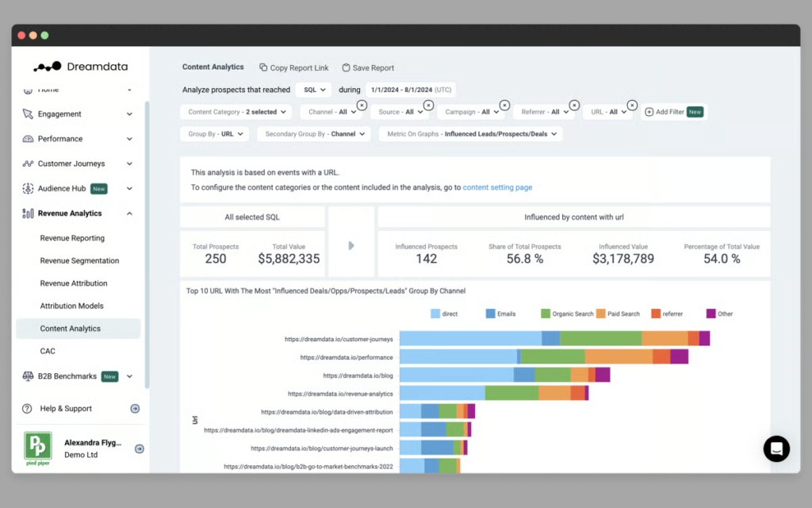Screen dimensions: 812x508
Task: Open Attribution Models page
Action: pyautogui.click(x=71, y=306)
